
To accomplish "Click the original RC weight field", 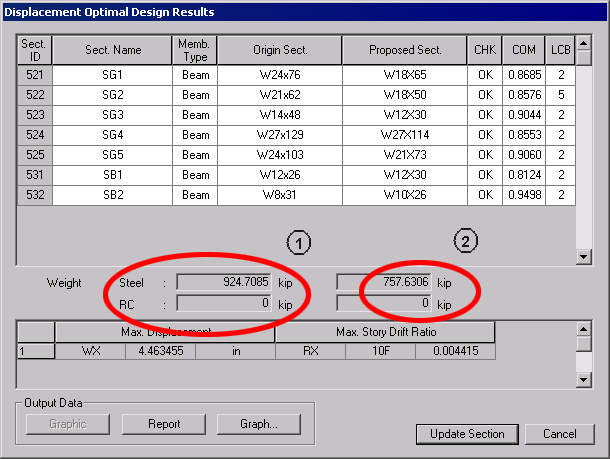I will [x=224, y=303].
